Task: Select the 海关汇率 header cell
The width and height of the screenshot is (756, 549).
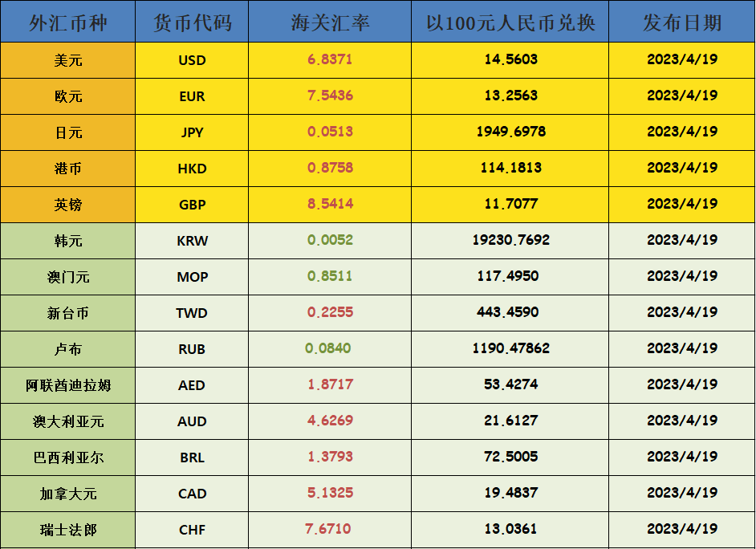Action: coord(330,22)
